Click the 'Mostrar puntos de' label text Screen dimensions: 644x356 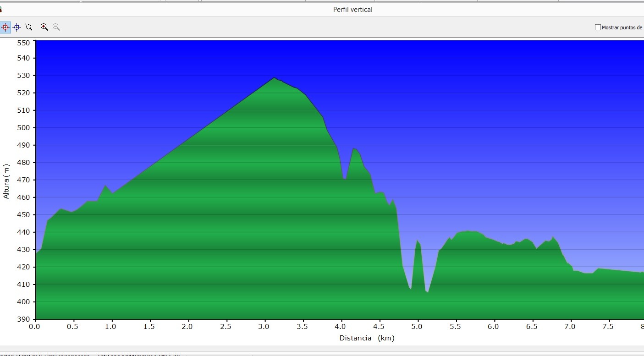pos(622,27)
